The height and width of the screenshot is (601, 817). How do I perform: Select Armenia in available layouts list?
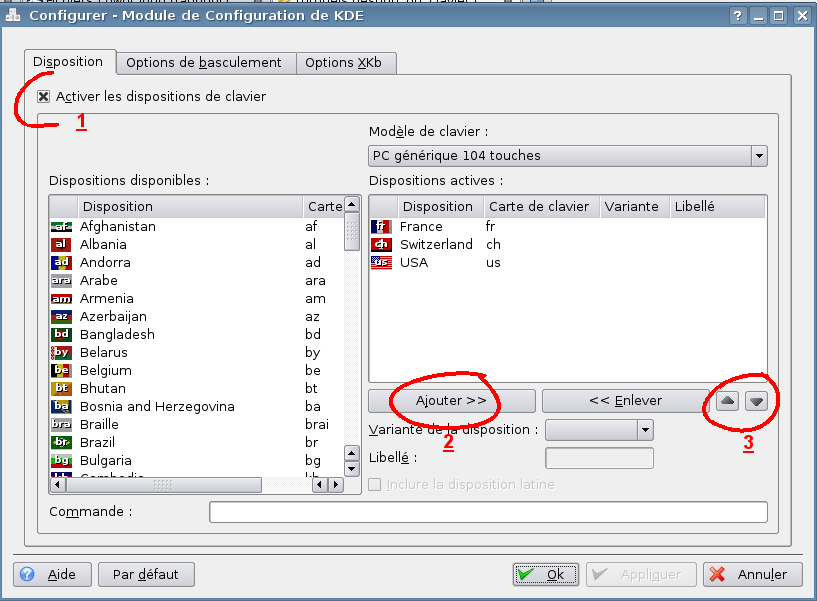pos(105,299)
